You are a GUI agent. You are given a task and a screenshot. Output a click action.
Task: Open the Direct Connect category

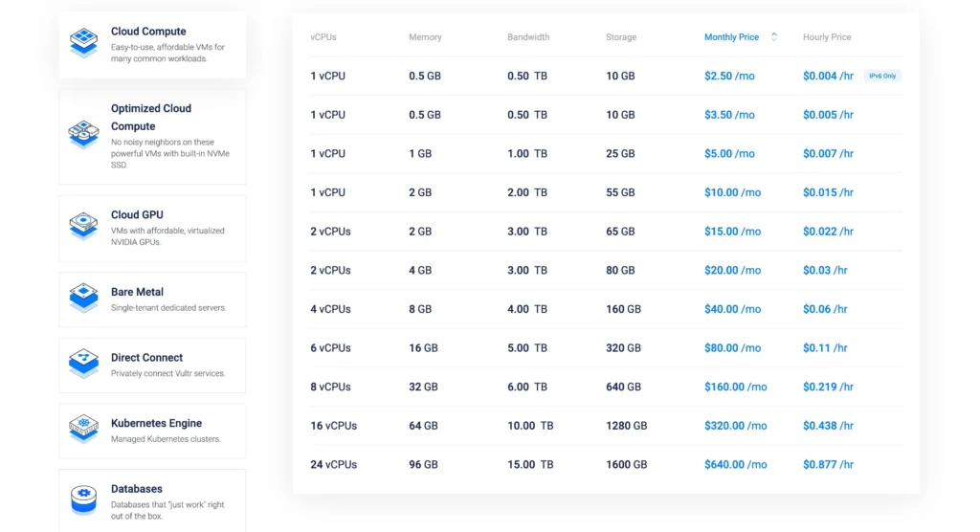click(x=152, y=366)
